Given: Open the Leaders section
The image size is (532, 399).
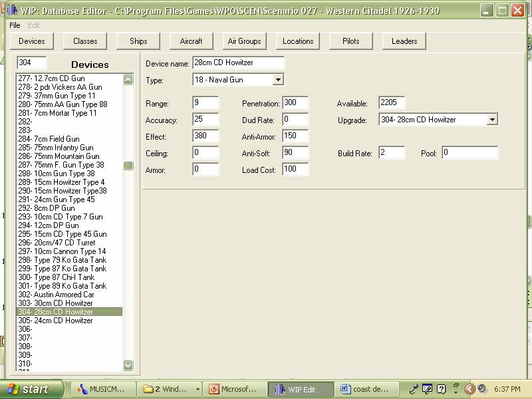Looking at the screenshot, I should [404, 41].
